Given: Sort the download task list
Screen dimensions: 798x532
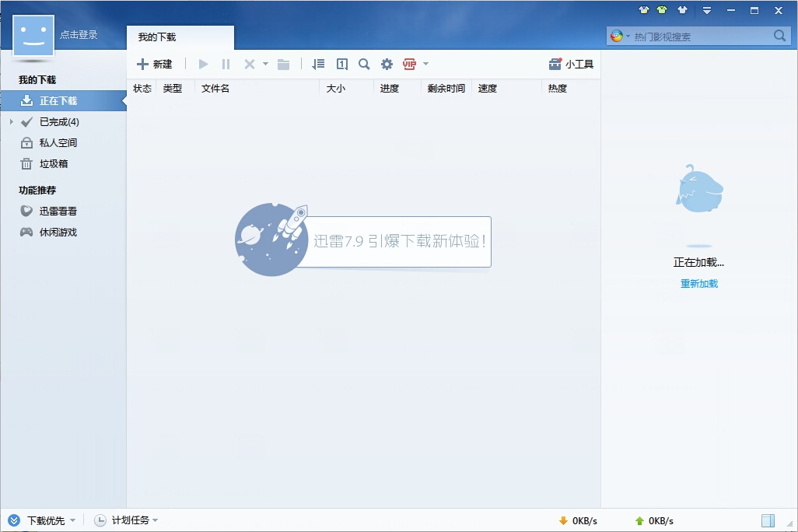Looking at the screenshot, I should (318, 64).
